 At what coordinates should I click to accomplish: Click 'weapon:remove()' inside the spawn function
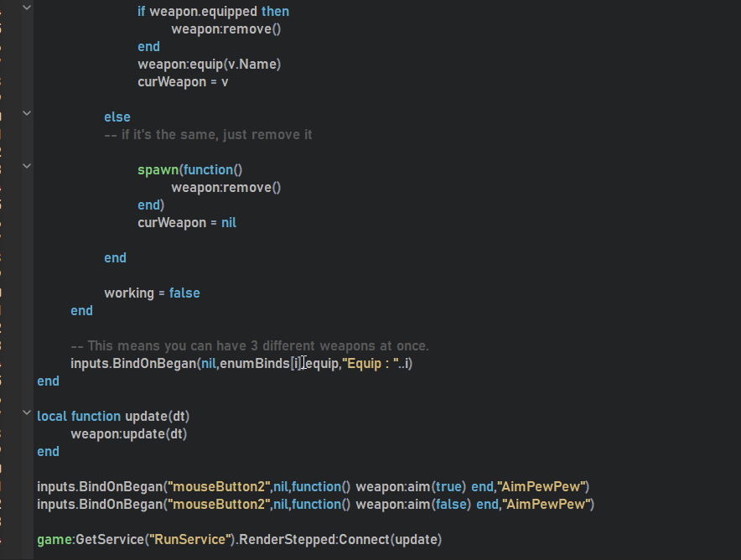pyautogui.click(x=225, y=188)
